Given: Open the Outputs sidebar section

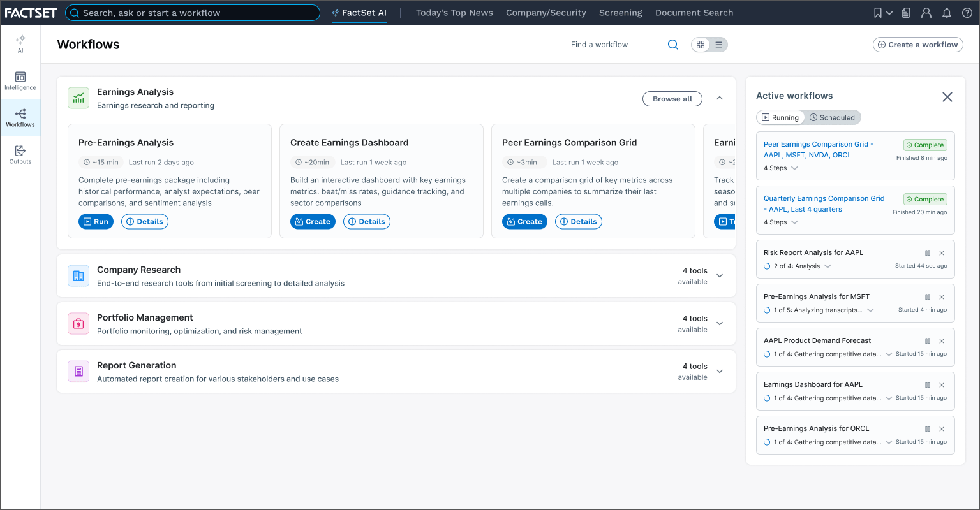Looking at the screenshot, I should 20,155.
